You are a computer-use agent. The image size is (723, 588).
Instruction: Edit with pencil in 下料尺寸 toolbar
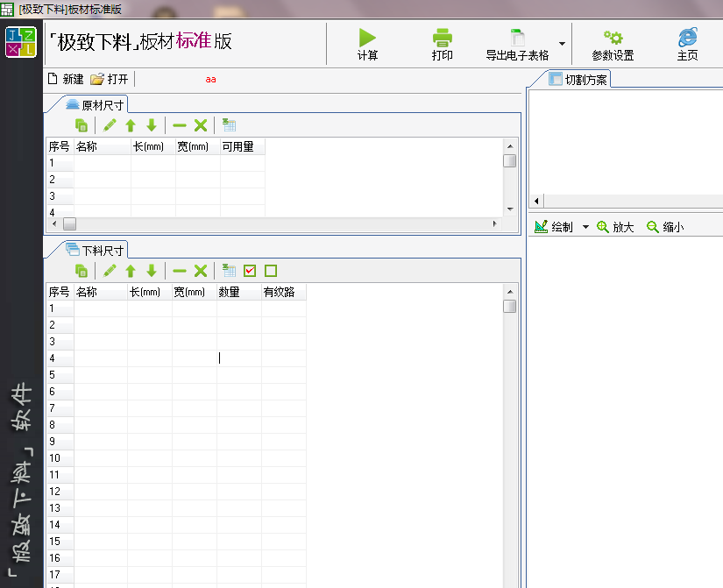pyautogui.click(x=110, y=271)
